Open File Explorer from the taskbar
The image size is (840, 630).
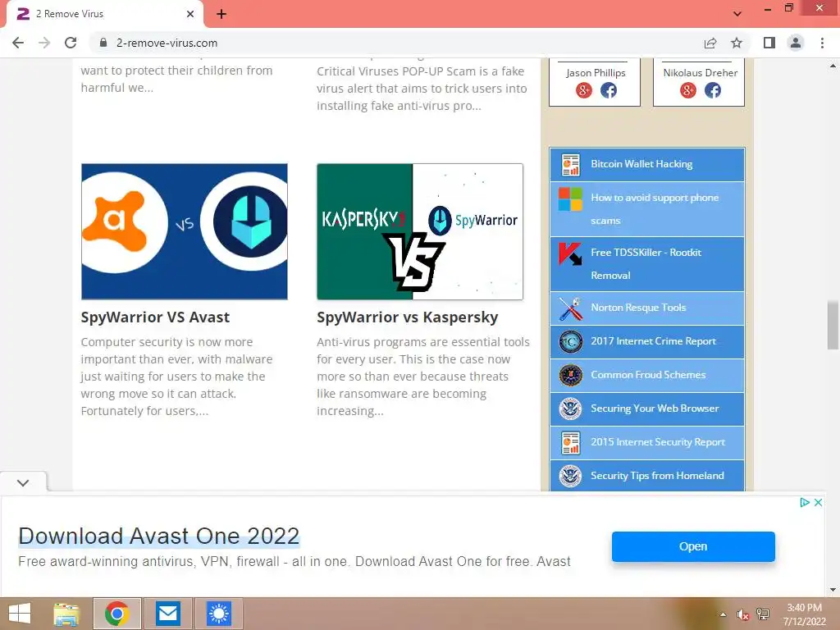[67, 614]
